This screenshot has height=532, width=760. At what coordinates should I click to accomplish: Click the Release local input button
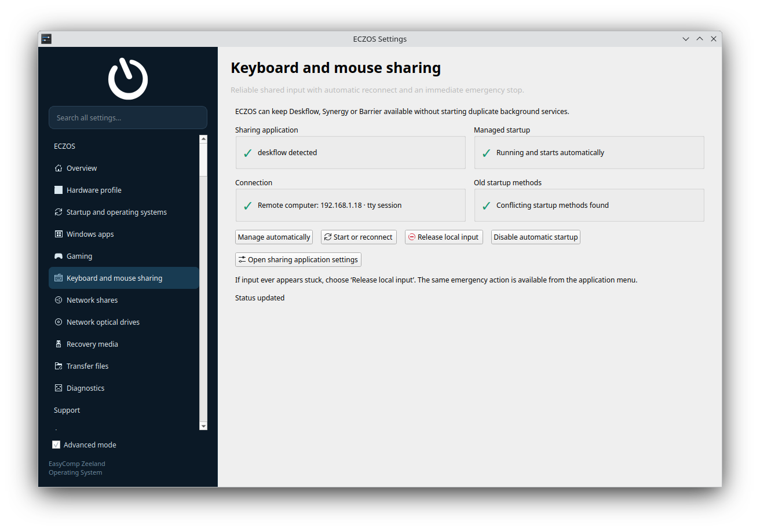pos(444,237)
